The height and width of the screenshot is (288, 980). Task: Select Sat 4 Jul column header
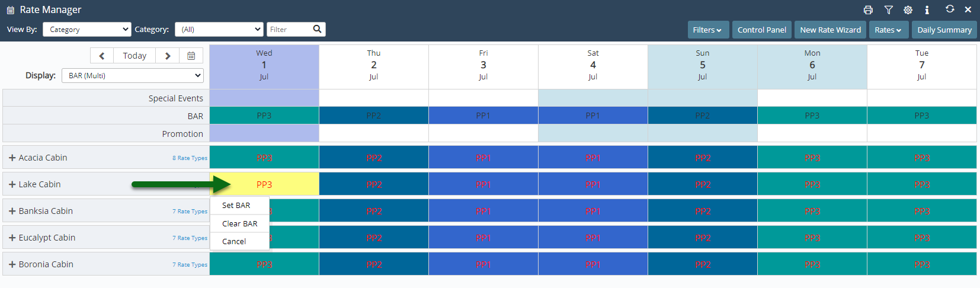[593, 66]
